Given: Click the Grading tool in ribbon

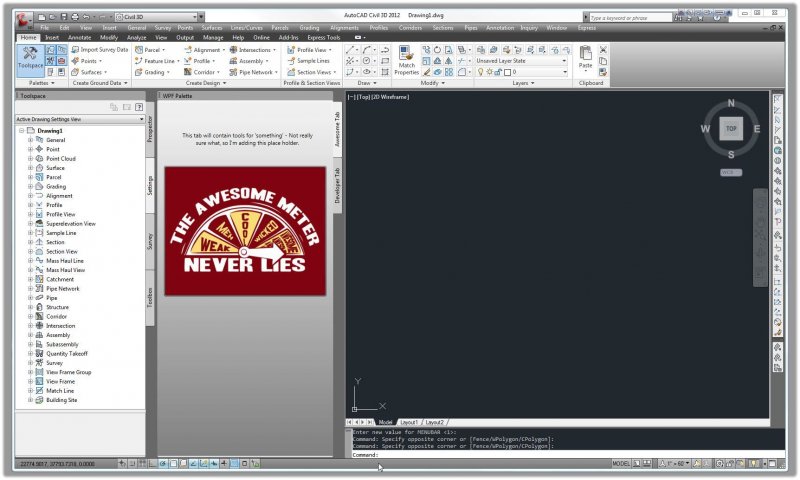Looking at the screenshot, I should tap(152, 72).
